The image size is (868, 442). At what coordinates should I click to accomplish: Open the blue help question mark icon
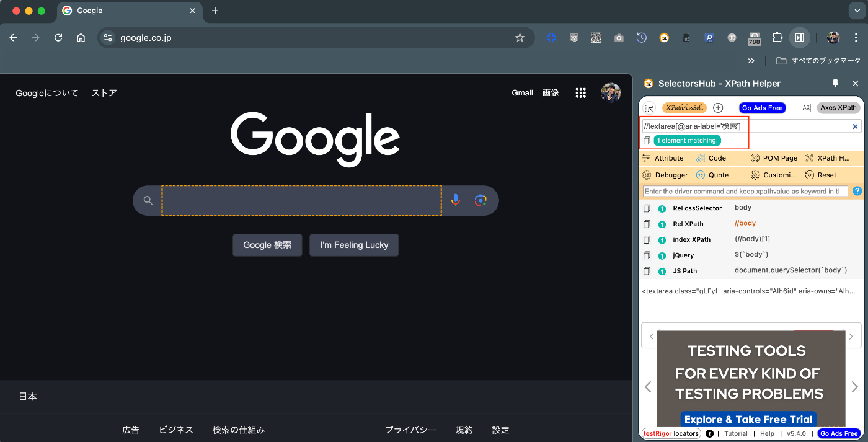857,192
